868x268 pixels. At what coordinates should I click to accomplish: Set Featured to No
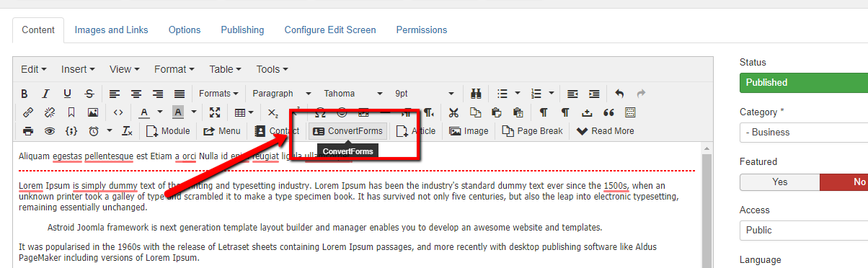point(844,182)
